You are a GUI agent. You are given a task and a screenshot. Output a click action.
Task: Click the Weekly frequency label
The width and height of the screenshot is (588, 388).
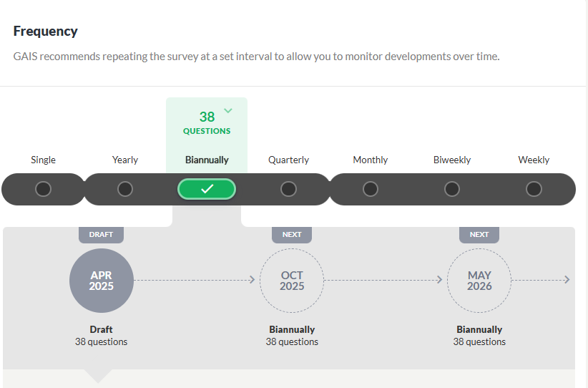[534, 160]
